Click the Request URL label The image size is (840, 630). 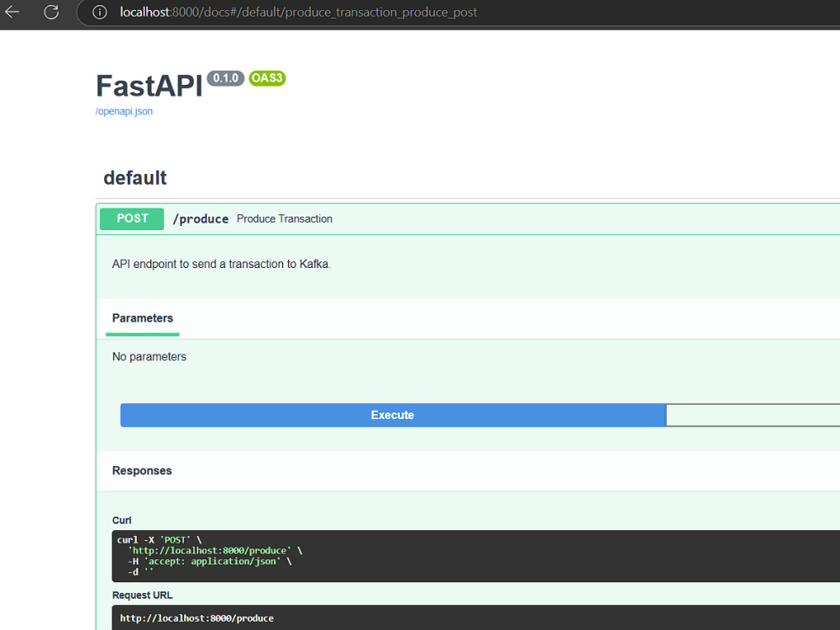[143, 596]
